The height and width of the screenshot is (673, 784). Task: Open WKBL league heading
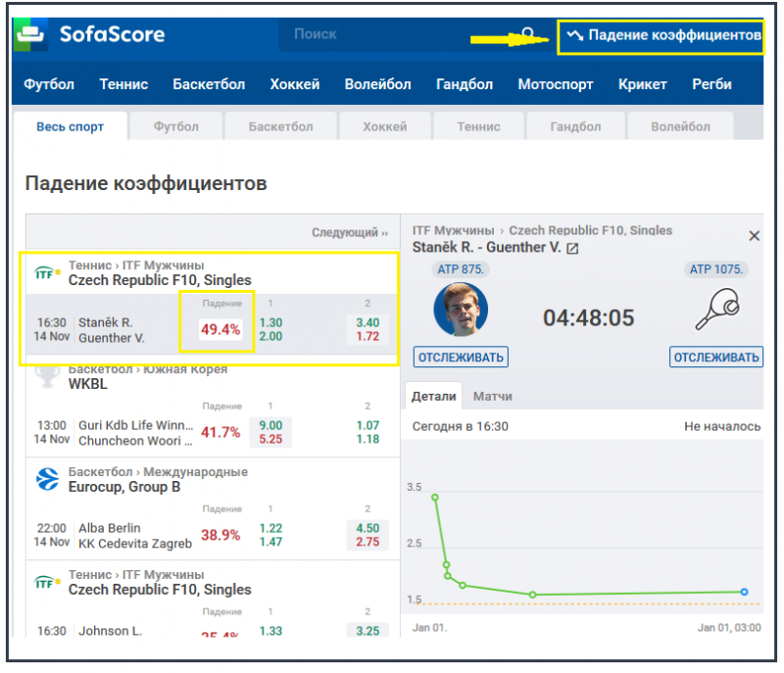point(88,384)
